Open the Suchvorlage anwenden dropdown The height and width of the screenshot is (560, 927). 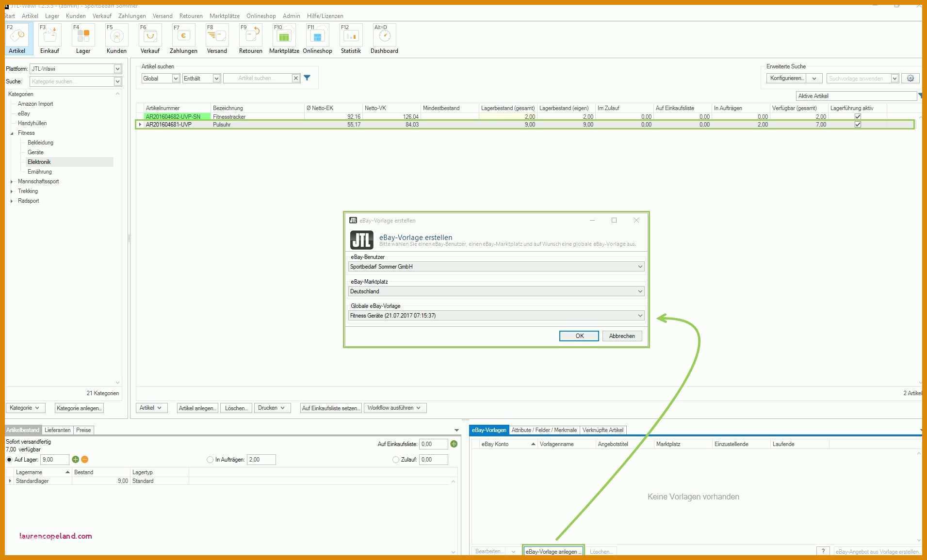(894, 79)
